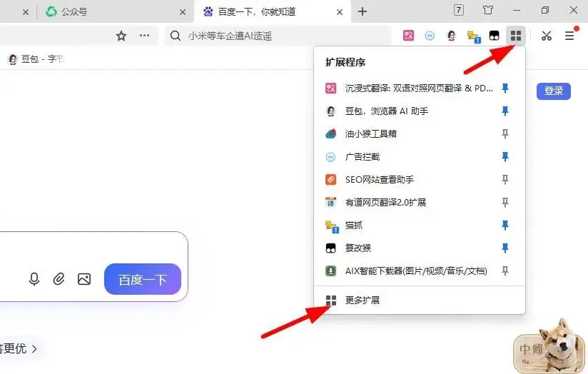
Task: Click the Tampermonkey toolbar icon
Action: 495,36
